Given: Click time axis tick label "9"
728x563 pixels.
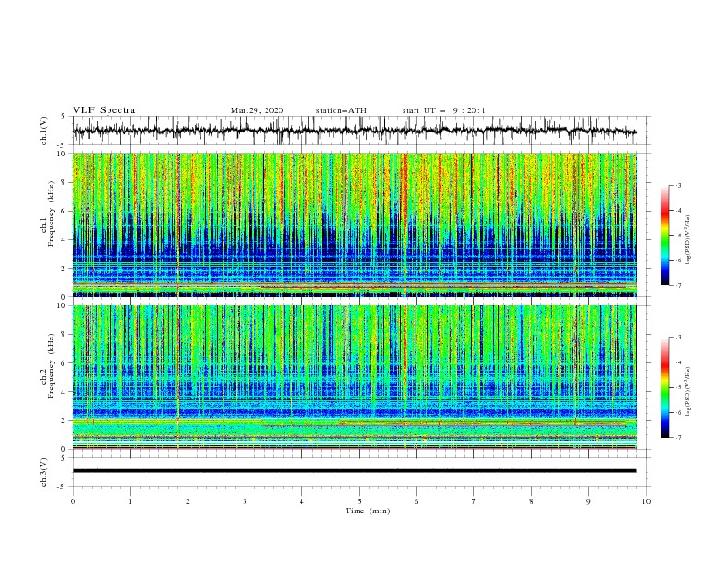Looking at the screenshot, I should [x=588, y=501].
